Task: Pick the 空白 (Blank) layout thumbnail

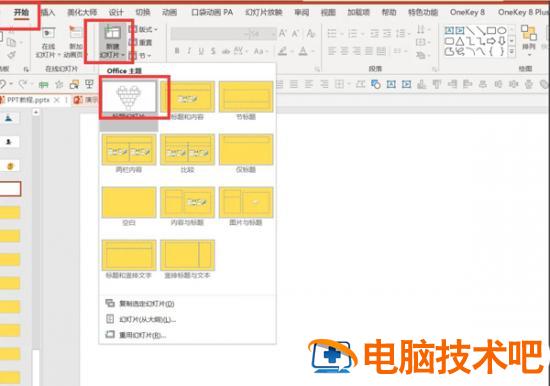Action: pyautogui.click(x=129, y=202)
